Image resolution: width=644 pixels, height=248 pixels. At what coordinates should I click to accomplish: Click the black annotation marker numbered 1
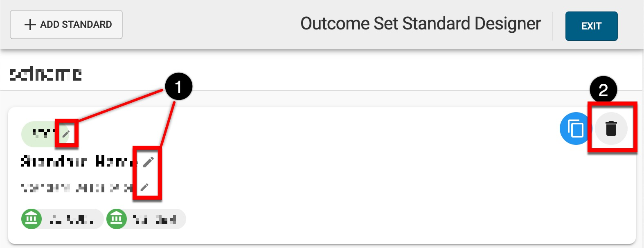[x=178, y=87]
